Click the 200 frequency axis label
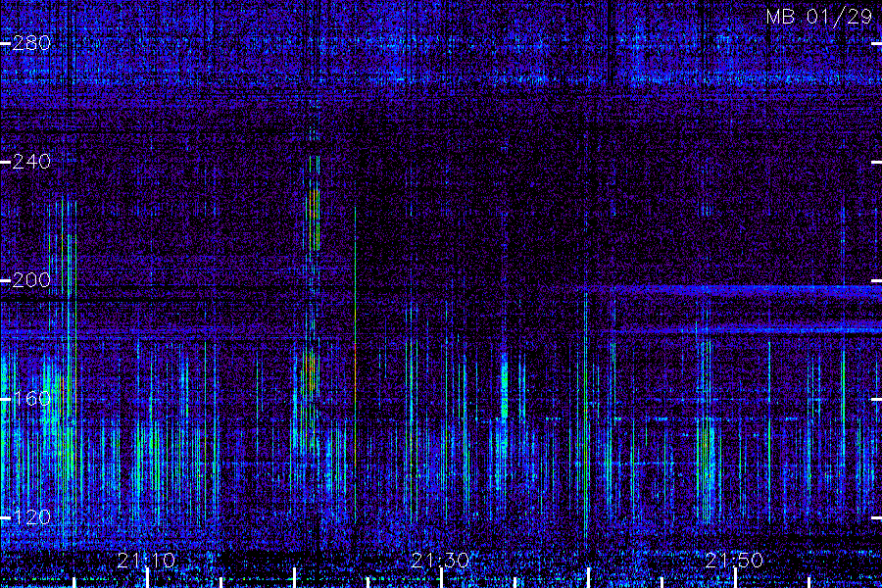 31,280
